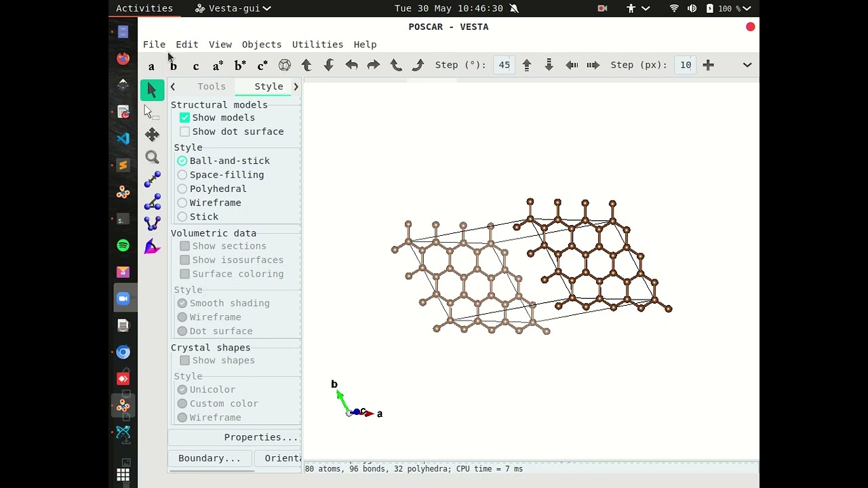
Task: Open the Boundary dialog
Action: point(210,459)
